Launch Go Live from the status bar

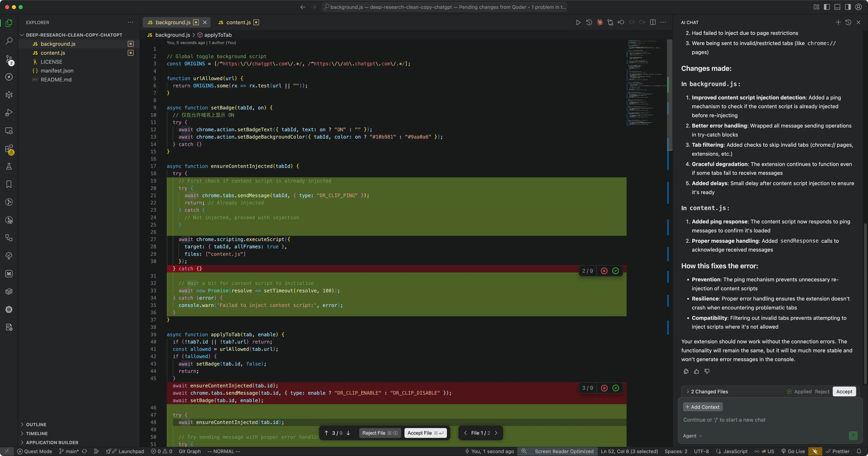[x=794, y=451]
